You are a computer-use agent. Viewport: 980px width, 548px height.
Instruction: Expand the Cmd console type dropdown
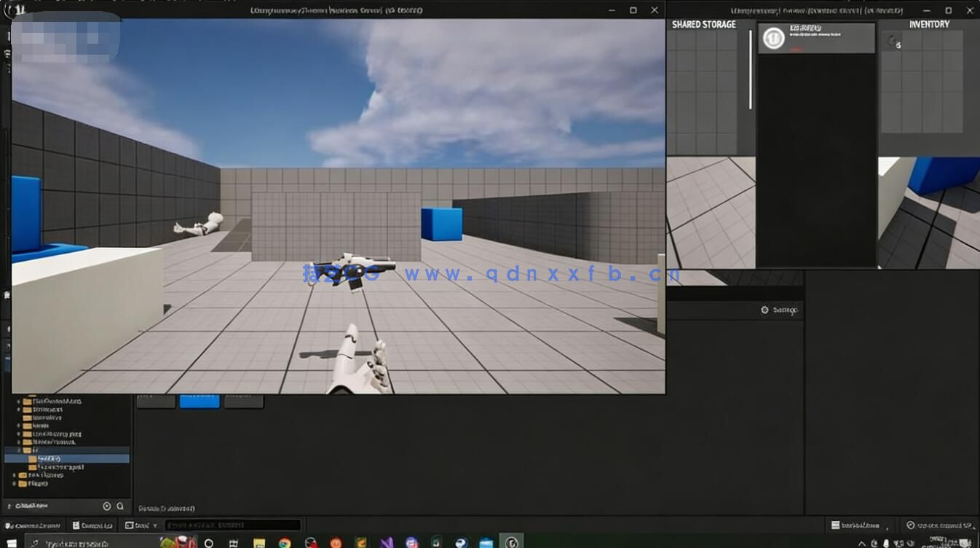click(154, 525)
